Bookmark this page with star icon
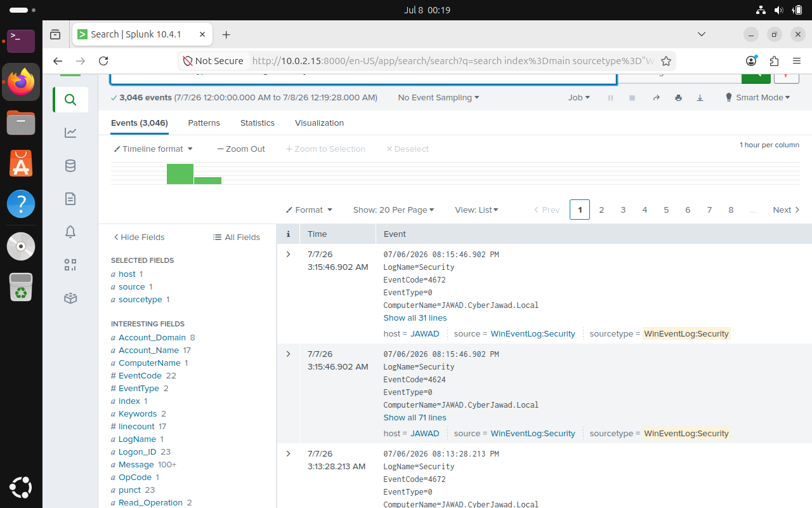The width and height of the screenshot is (812, 508). point(666,61)
